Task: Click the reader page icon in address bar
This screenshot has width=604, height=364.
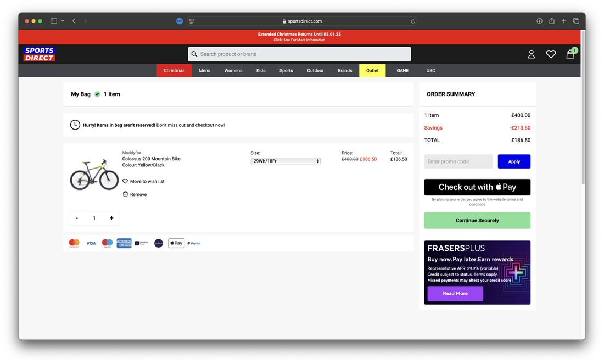Action: click(x=192, y=21)
